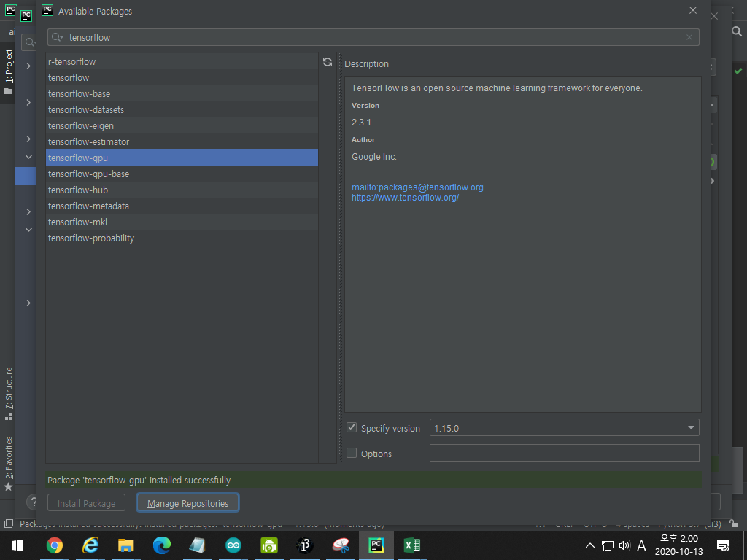Open Excel from taskbar

pos(412,545)
